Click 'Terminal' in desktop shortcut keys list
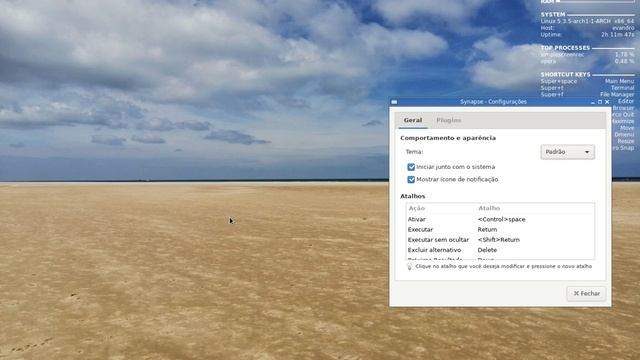This screenshot has height=360, width=640. 622,88
